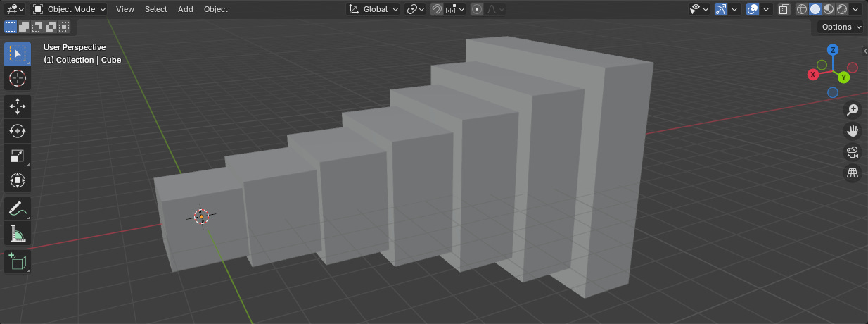Open the pivot point dropdown
The image size is (868, 324).
[416, 9]
